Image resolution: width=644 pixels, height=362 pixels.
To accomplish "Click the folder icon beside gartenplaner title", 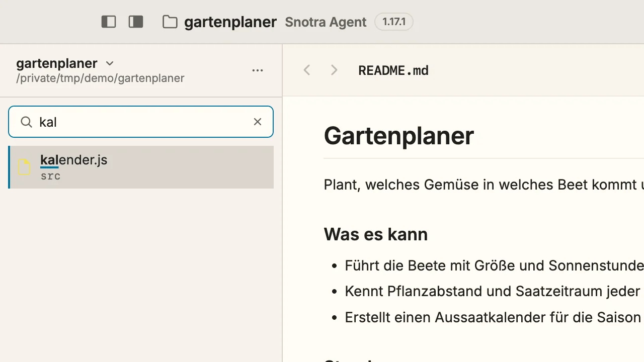I will tap(170, 22).
